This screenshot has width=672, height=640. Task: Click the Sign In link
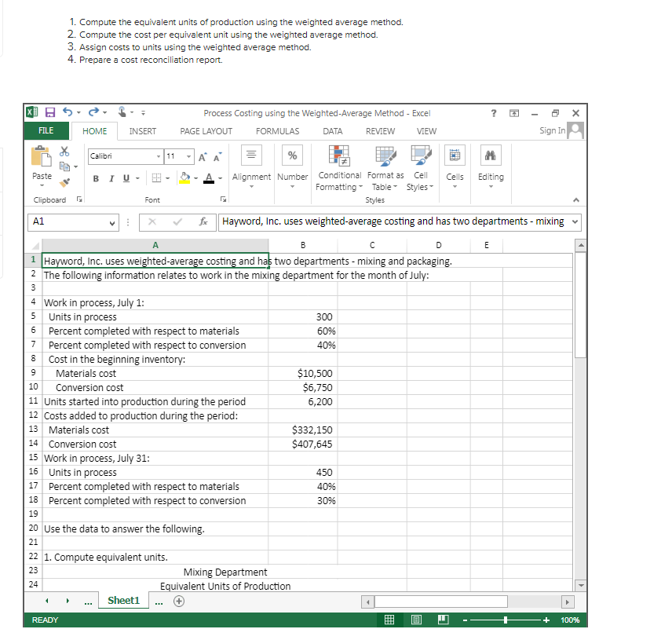(551, 130)
